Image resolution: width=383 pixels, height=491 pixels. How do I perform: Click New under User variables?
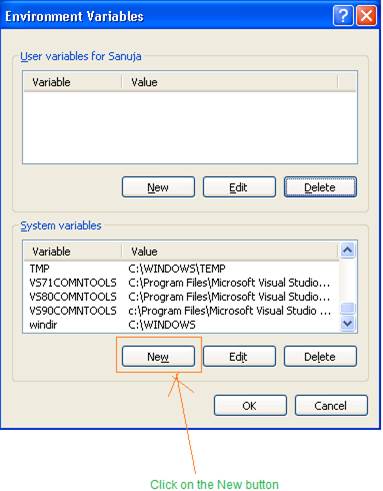pos(158,187)
